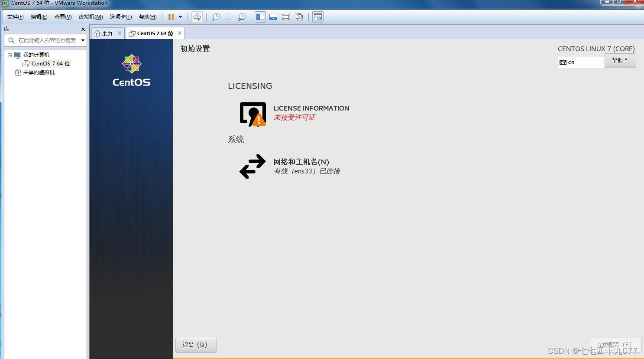
Task: Toggle Unity mode
Action: 299,16
